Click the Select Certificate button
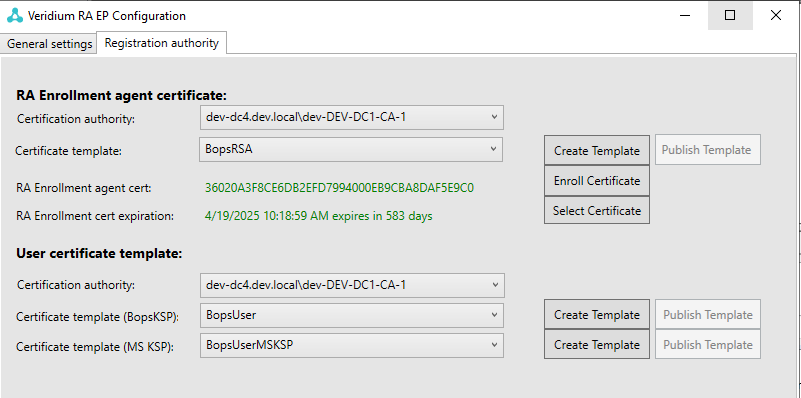This screenshot has width=801, height=398. tap(597, 210)
